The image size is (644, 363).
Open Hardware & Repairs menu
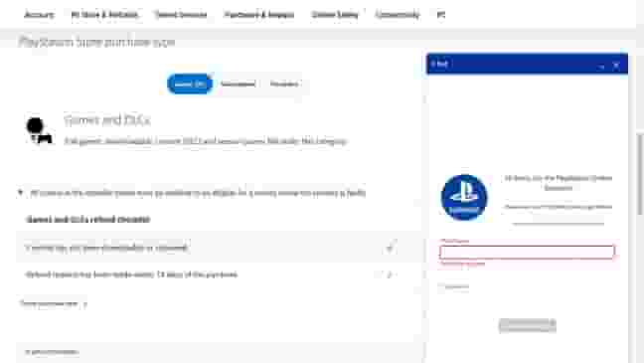[x=259, y=15]
